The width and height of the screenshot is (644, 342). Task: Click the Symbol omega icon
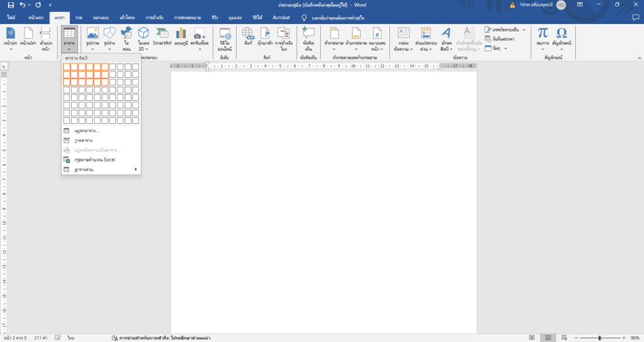pos(562,37)
